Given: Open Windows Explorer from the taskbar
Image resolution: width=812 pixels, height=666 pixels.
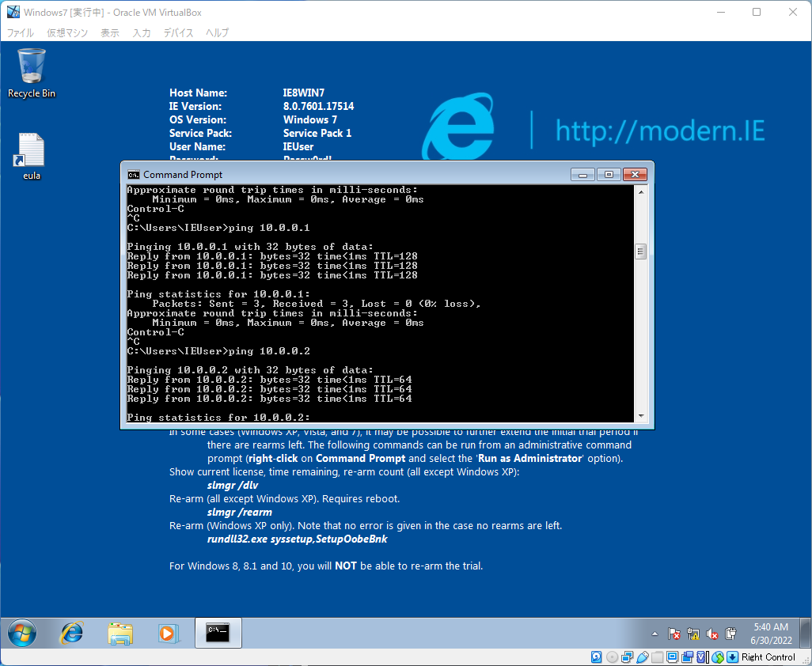Looking at the screenshot, I should 120,633.
